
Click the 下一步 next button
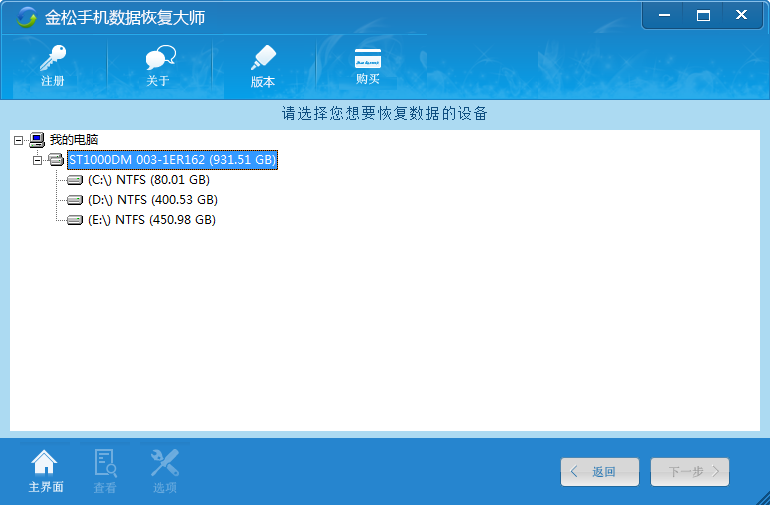[x=690, y=472]
